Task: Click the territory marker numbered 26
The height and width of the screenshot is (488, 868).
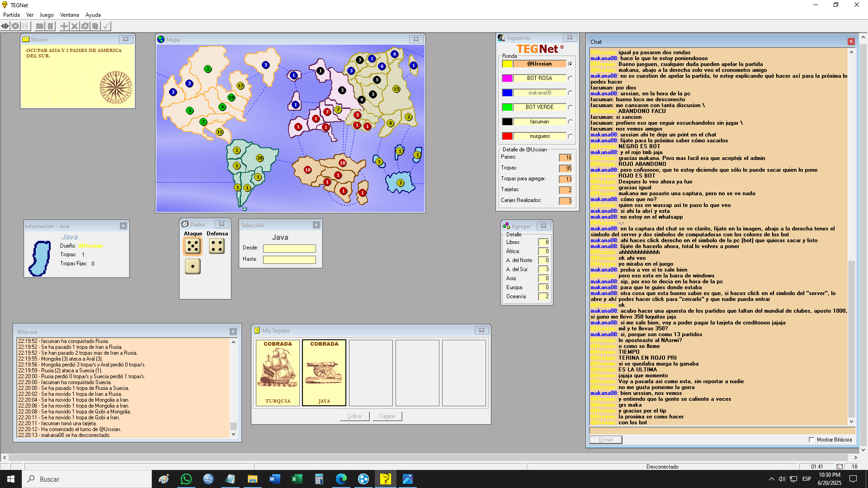Action: click(x=260, y=158)
